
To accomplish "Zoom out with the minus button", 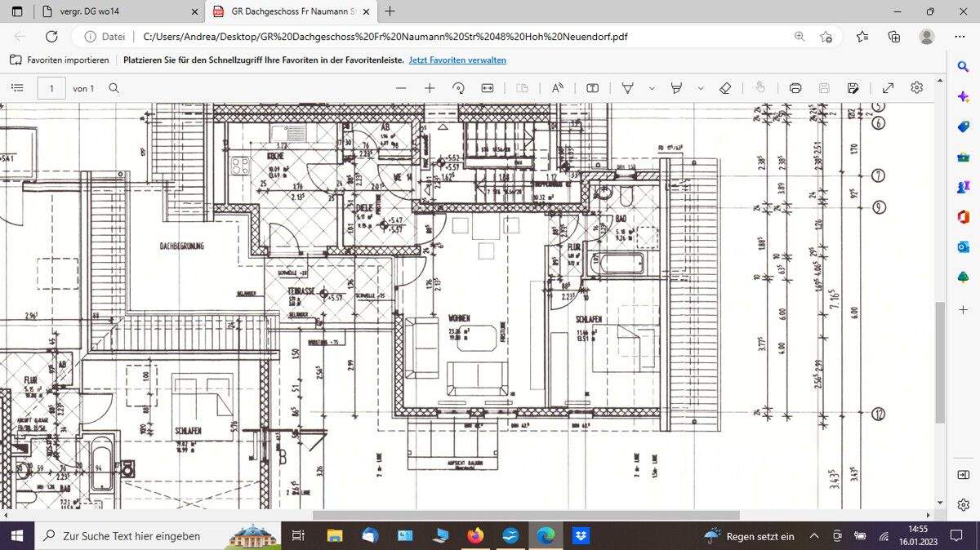I will pyautogui.click(x=400, y=88).
